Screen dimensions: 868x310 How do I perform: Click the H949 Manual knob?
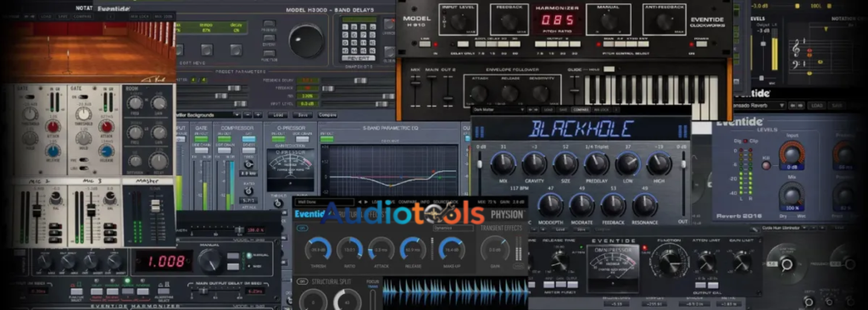click(211, 260)
